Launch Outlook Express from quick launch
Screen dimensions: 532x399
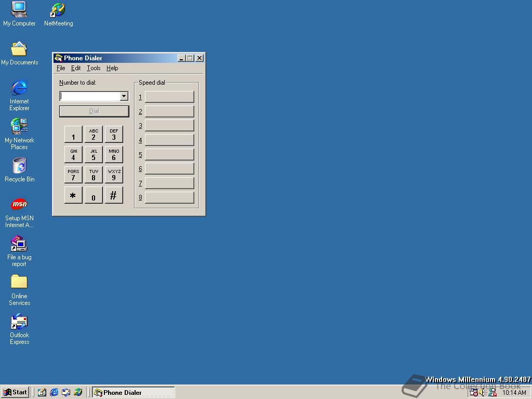click(x=66, y=392)
